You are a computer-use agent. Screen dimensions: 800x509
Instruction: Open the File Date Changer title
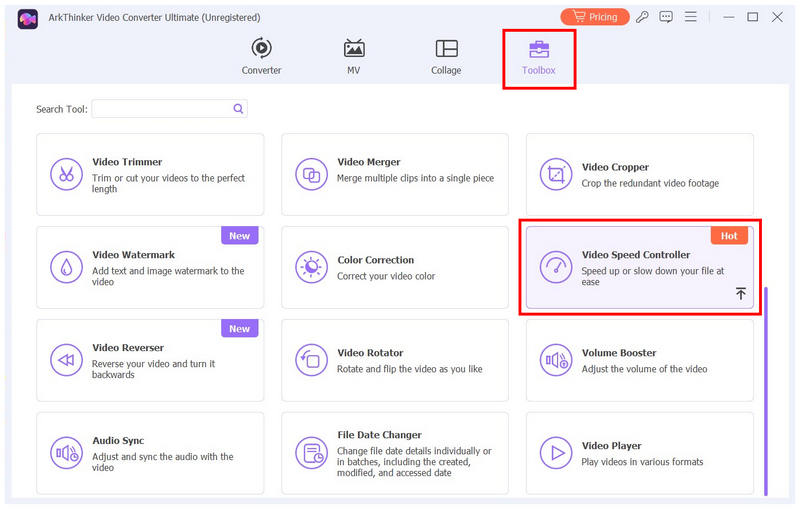380,435
